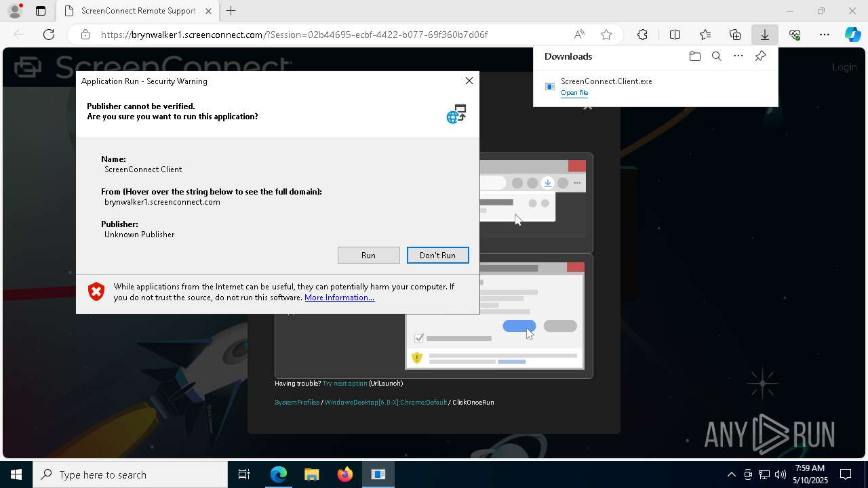868x488 pixels.
Task: Open the clock showing 7:59 AM
Action: point(810,474)
